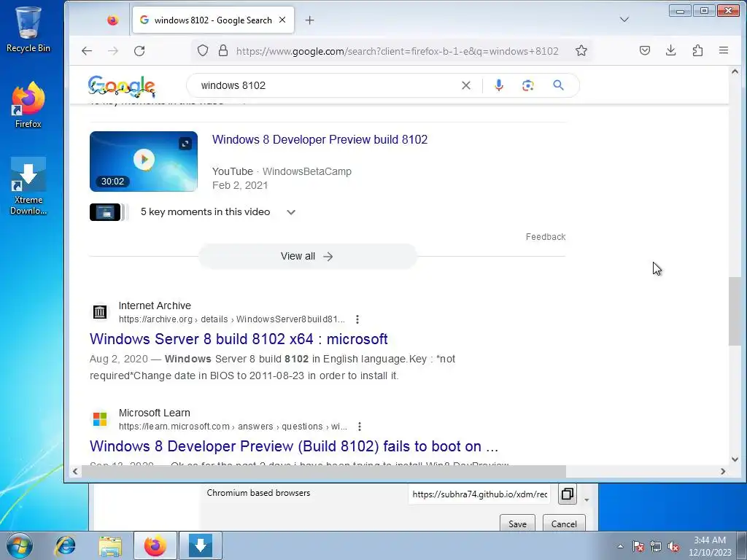Image resolution: width=747 pixels, height=560 pixels.
Task: Open the tracking protection shield icon
Action: 203,50
